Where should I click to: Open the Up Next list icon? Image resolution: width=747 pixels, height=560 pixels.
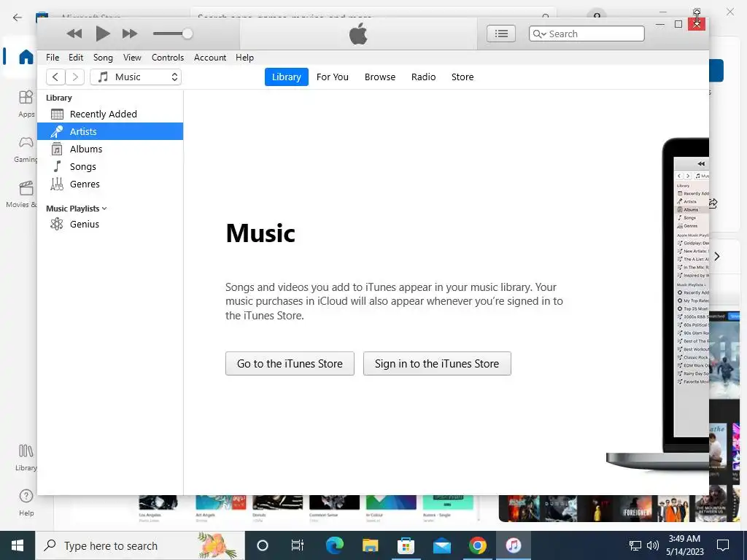pos(500,34)
